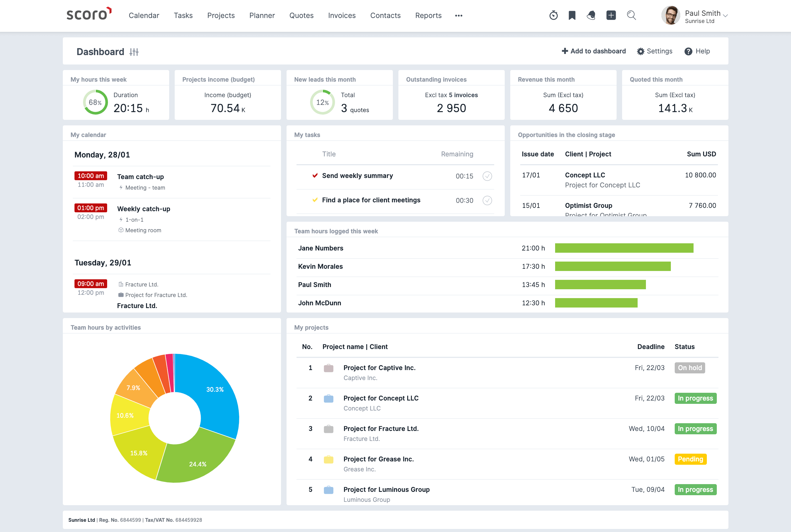
Task: Click the Deadline column header
Action: point(651,347)
